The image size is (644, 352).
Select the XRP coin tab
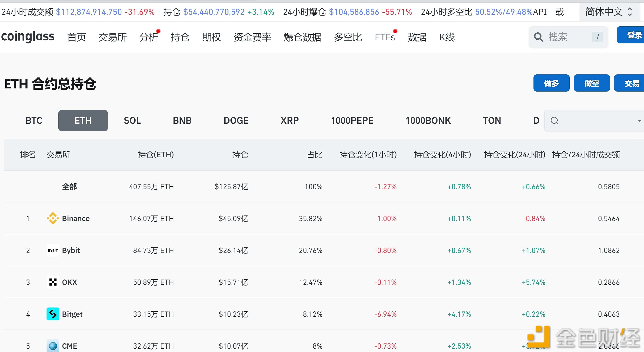(290, 120)
